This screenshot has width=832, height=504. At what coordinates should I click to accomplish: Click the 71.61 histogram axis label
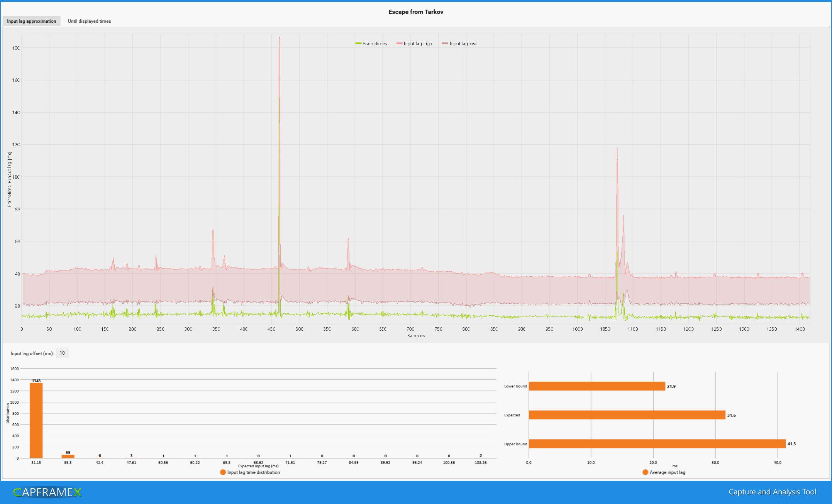[x=290, y=462]
